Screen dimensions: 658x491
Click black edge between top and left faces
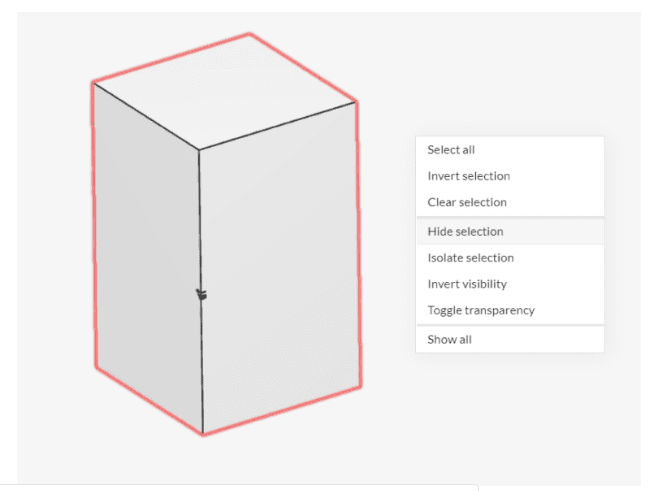[145, 116]
